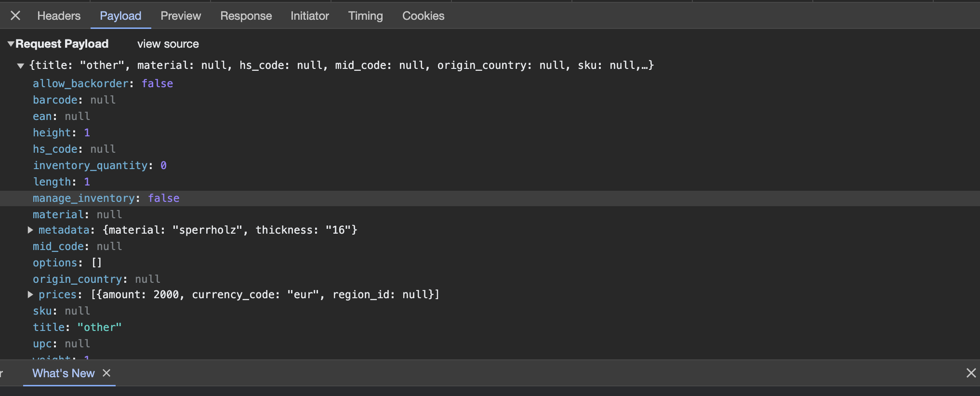
Task: Close the request details panel
Action: 15,15
